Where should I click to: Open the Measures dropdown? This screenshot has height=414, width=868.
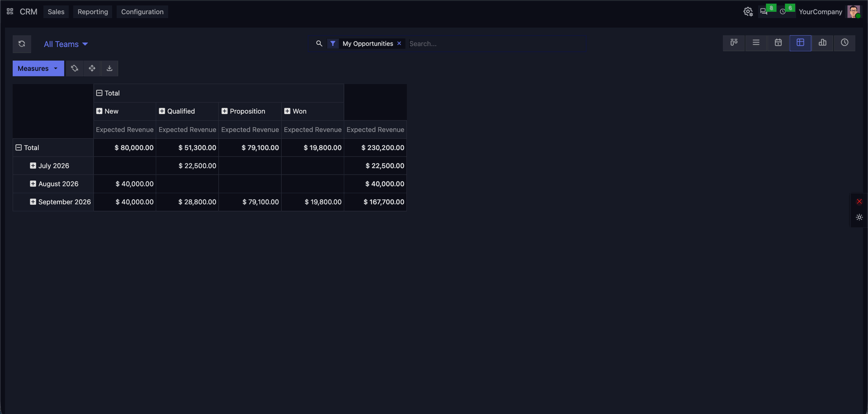pos(38,68)
